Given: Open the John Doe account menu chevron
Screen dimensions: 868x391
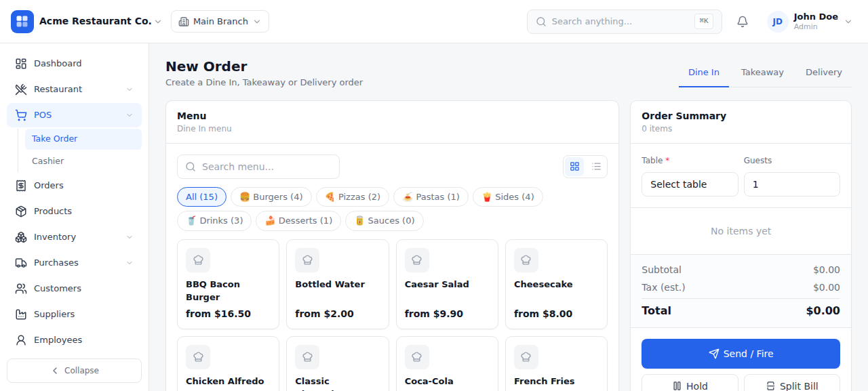Looking at the screenshot, I should [848, 22].
